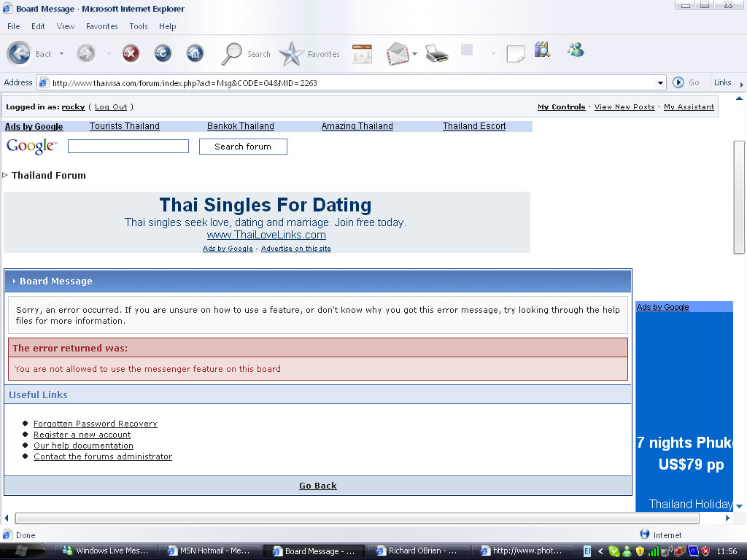Click the History toolbar icon

tap(362, 53)
